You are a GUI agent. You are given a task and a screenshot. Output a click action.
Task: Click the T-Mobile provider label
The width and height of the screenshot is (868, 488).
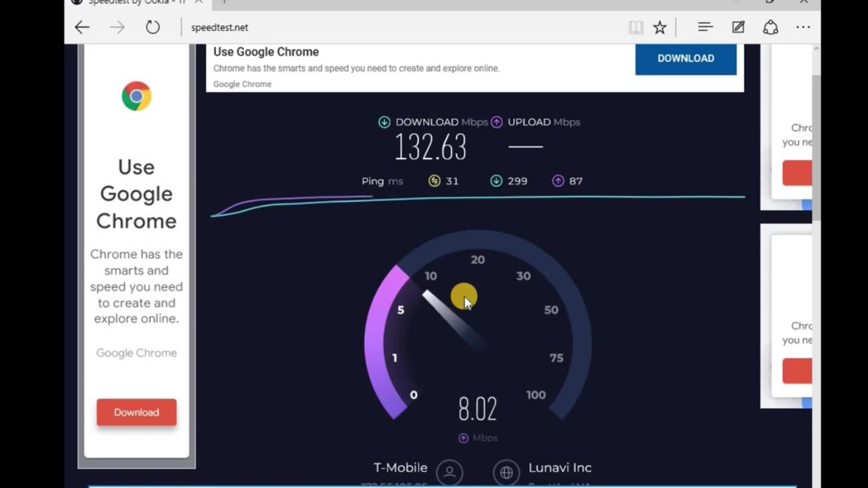401,468
